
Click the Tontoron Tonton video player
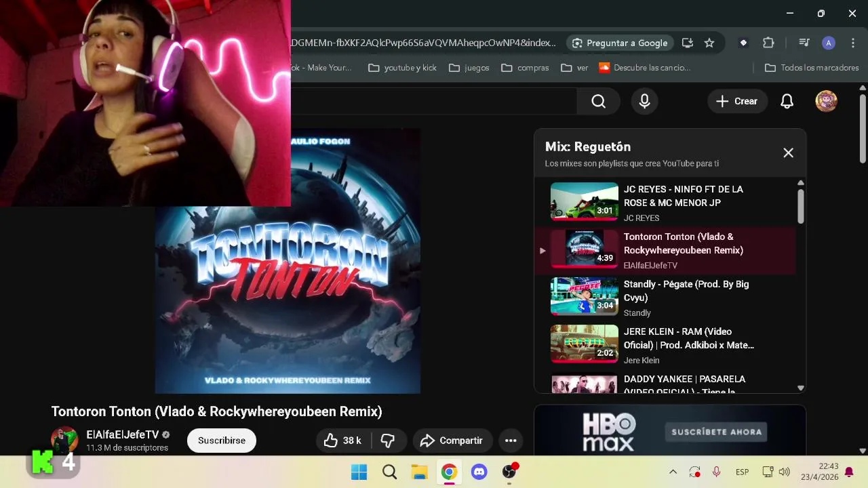click(288, 261)
